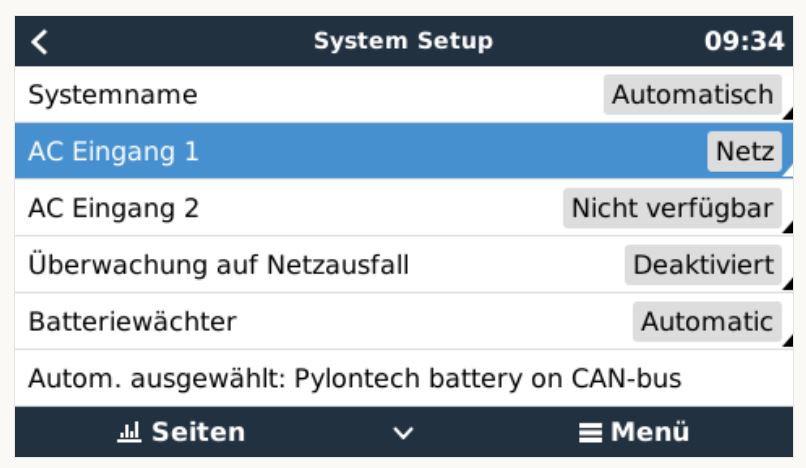
Task: Click the Menü button label
Action: [650, 432]
